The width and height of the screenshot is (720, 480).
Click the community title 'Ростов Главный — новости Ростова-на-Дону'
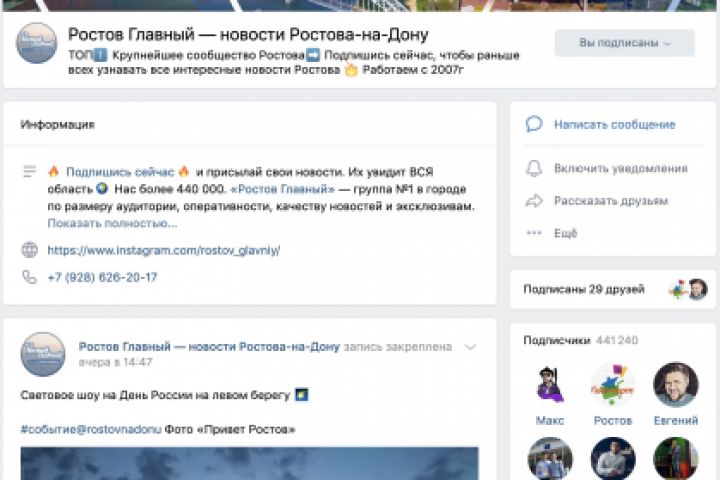click(248, 34)
